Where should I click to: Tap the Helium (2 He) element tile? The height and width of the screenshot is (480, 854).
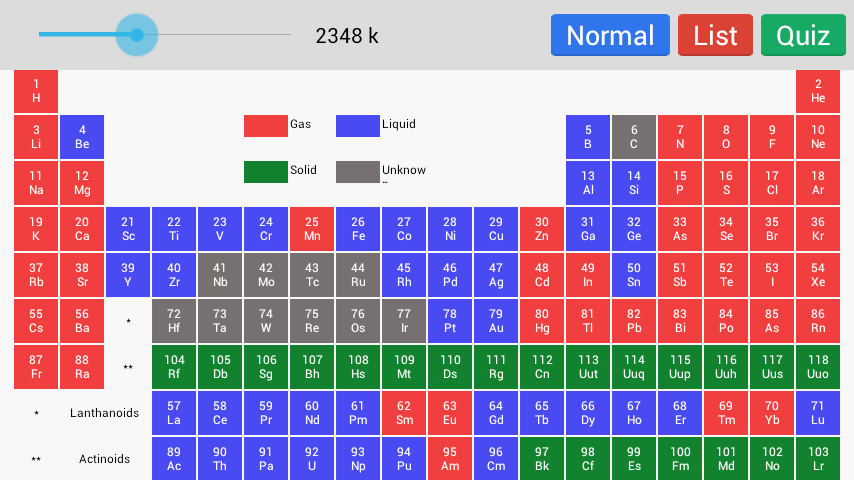(818, 91)
